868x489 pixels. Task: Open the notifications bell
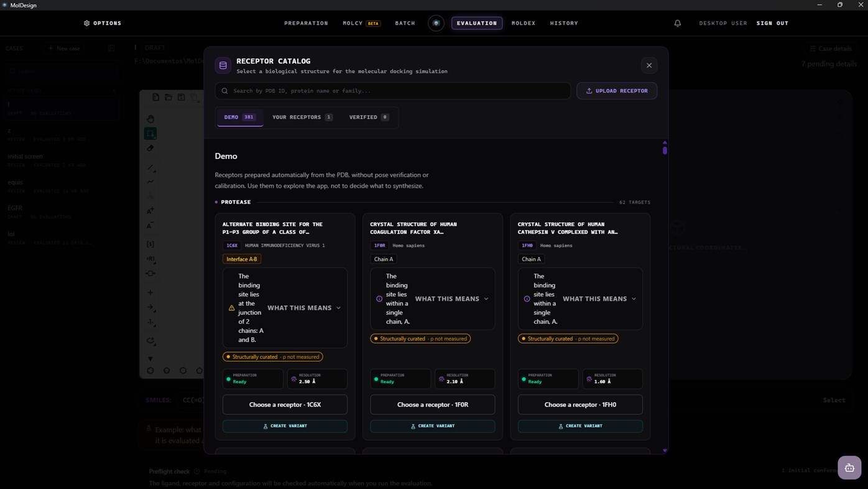(678, 23)
